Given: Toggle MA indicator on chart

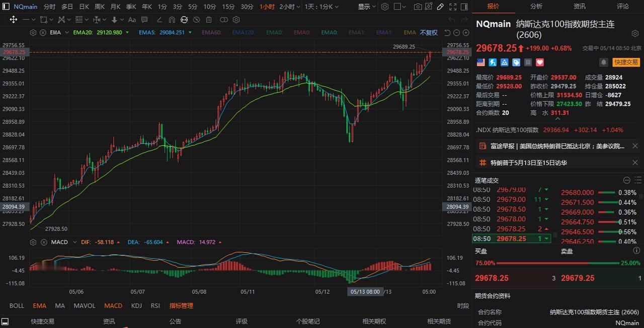Looking at the screenshot, I should coord(60,305).
